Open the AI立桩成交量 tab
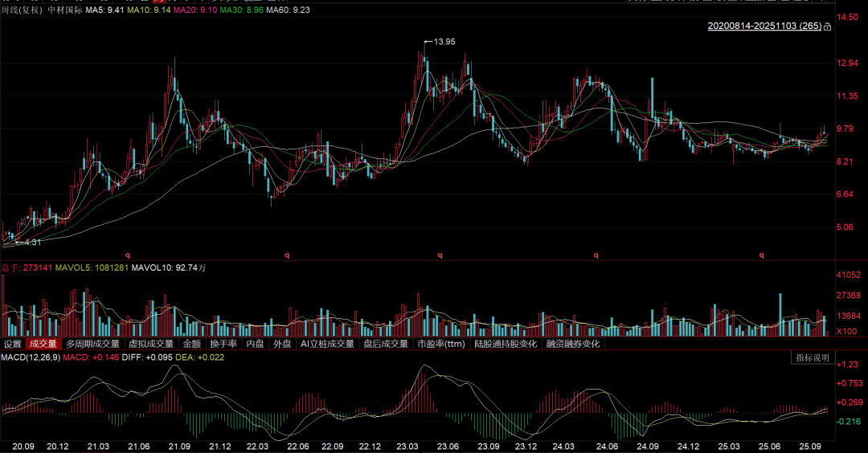 click(x=327, y=344)
